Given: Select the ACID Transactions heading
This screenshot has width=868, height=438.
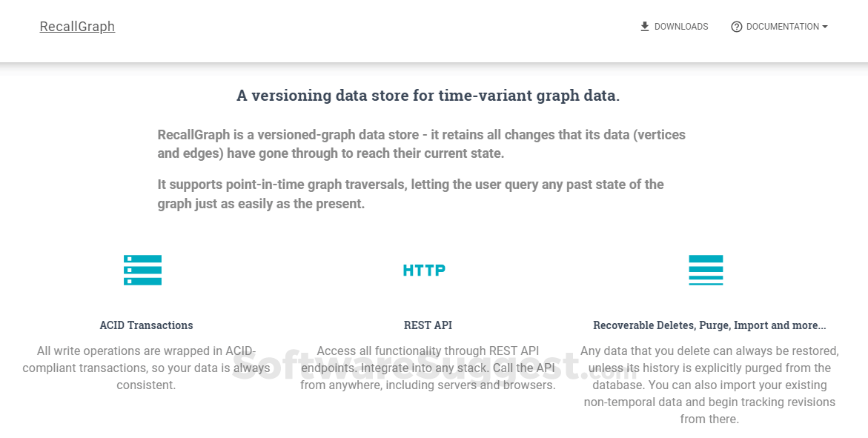Looking at the screenshot, I should click(x=146, y=325).
